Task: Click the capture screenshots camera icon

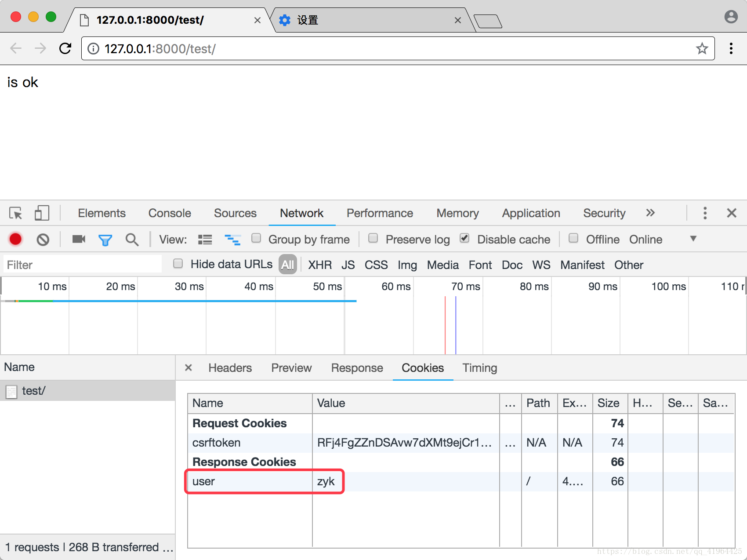Action: [x=79, y=239]
